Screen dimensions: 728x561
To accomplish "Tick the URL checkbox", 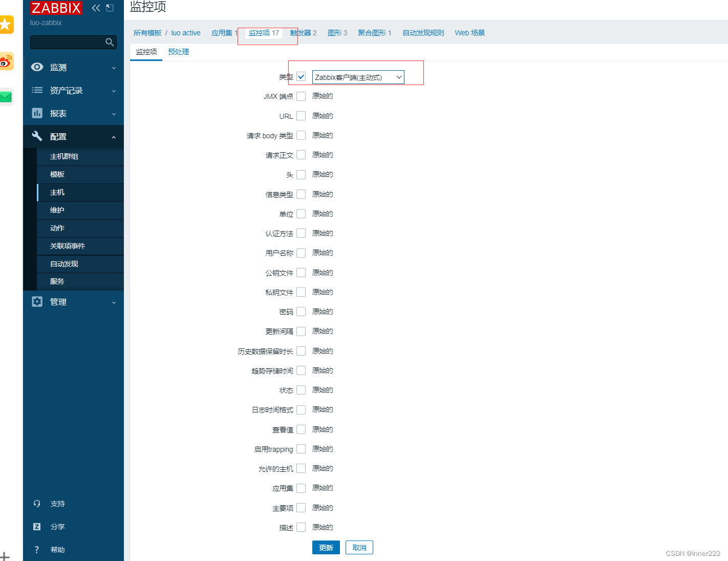I will tap(301, 116).
